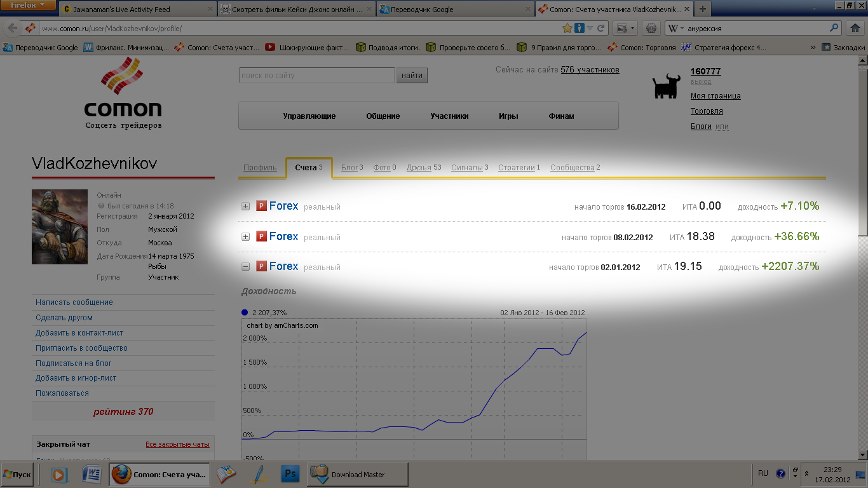
Task: Go to the Firefox home page
Action: [855, 29]
